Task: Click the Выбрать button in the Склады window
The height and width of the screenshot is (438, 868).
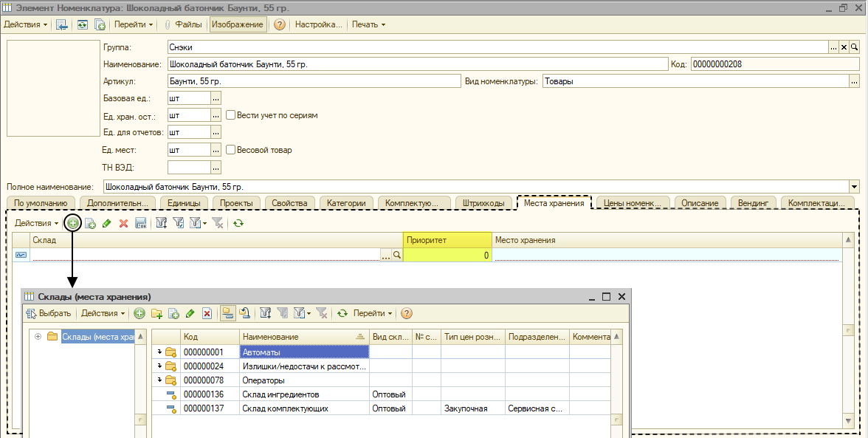Action: click(49, 313)
